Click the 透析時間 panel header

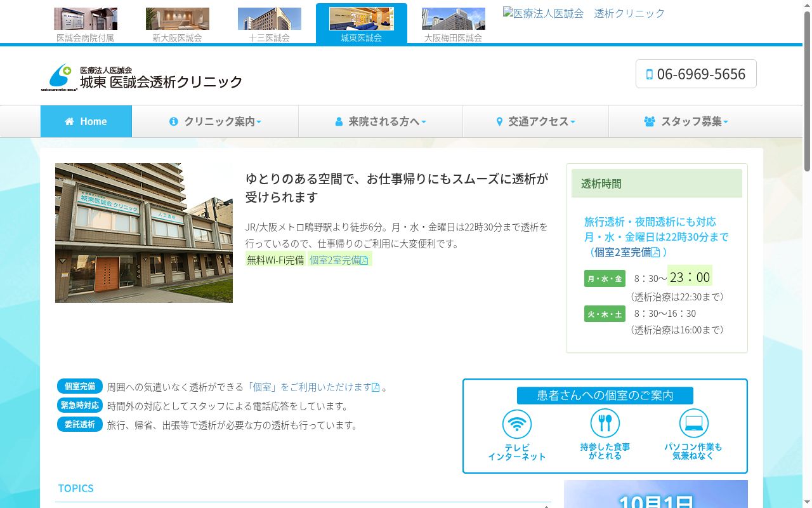(657, 184)
